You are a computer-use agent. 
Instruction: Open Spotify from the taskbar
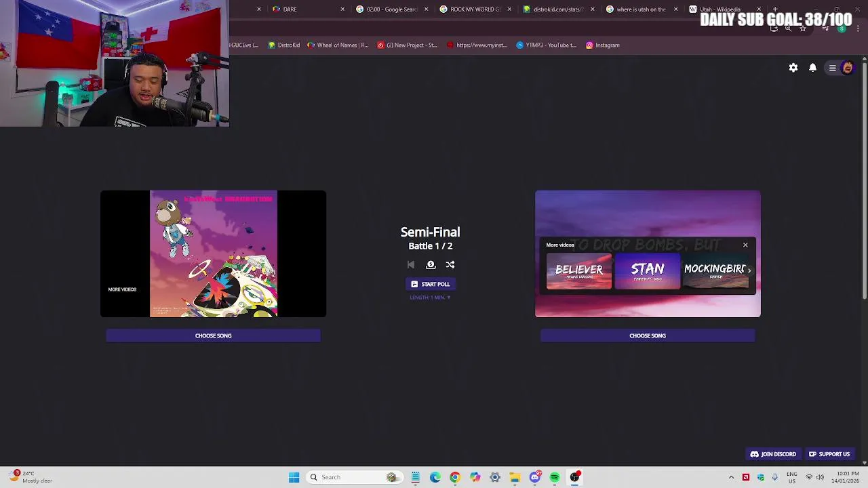point(555,477)
